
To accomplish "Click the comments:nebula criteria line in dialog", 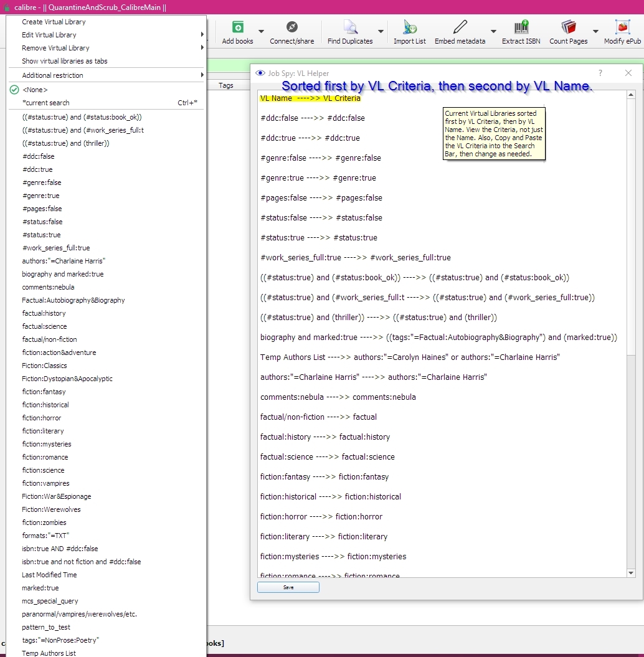I will (x=338, y=397).
